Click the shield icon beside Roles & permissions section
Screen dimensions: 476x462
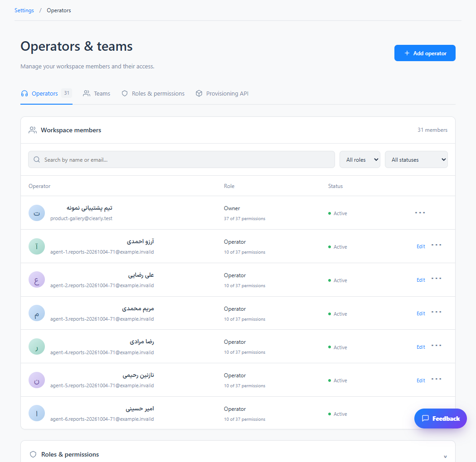pyautogui.click(x=33, y=454)
